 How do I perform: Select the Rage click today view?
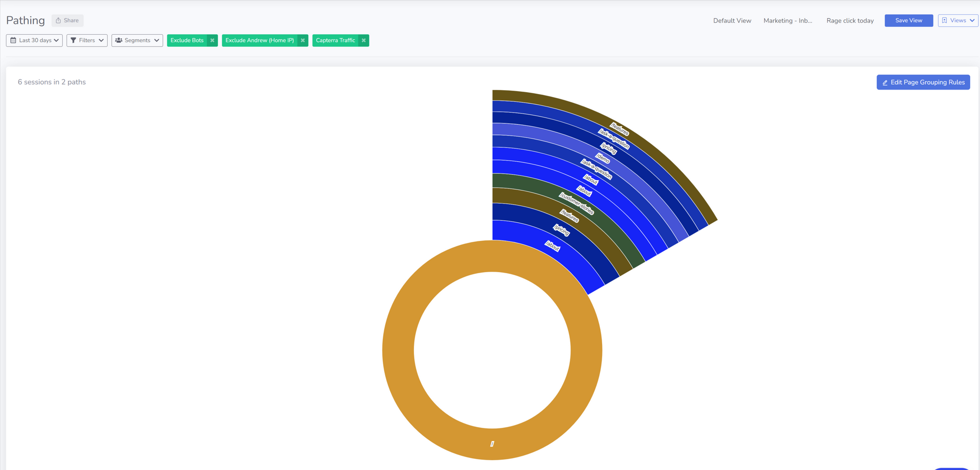coord(850,21)
